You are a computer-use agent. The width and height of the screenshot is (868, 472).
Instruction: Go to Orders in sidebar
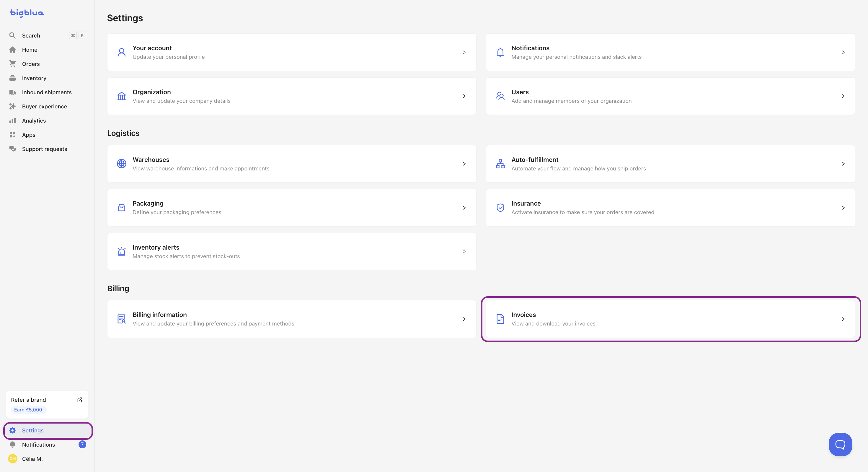tap(31, 64)
